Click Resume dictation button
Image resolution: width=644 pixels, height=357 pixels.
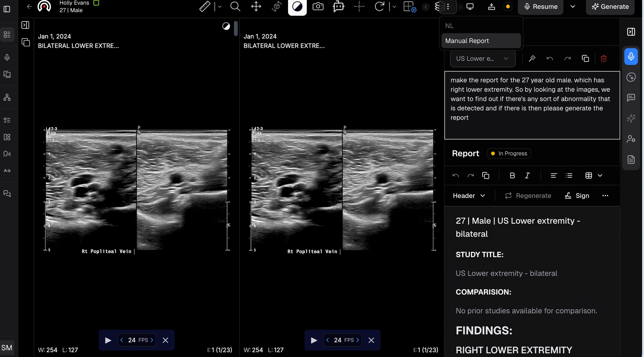click(x=541, y=7)
